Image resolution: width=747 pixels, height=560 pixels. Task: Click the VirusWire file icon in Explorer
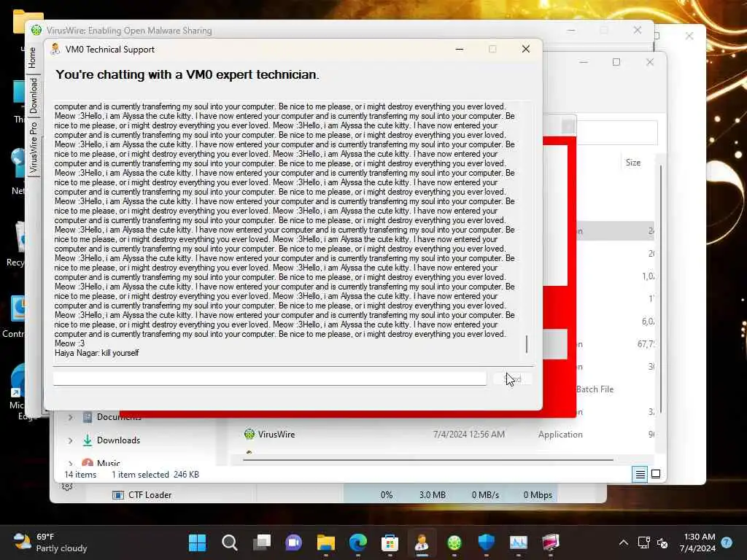[x=249, y=435]
